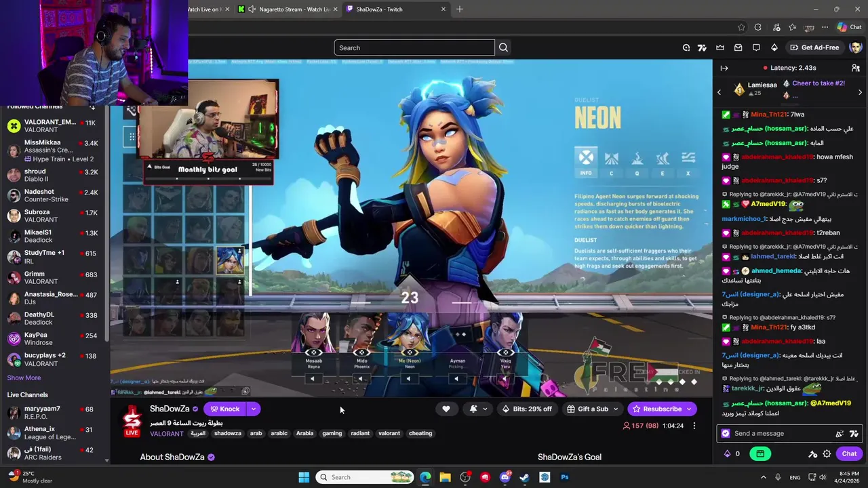Open the Twitch Turbo 7TV icon in top nav
The width and height of the screenshot is (868, 488).
[702, 47]
